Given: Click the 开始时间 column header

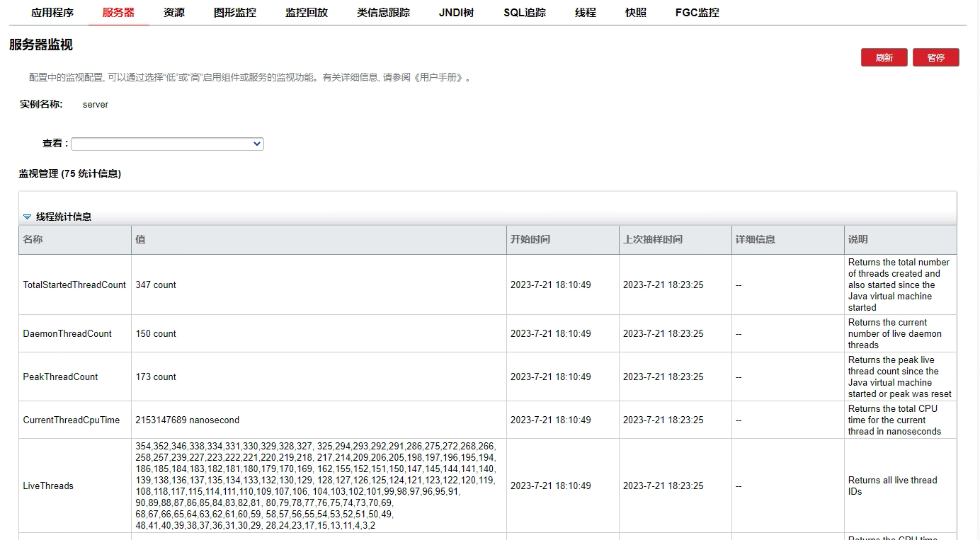Looking at the screenshot, I should coord(530,239).
